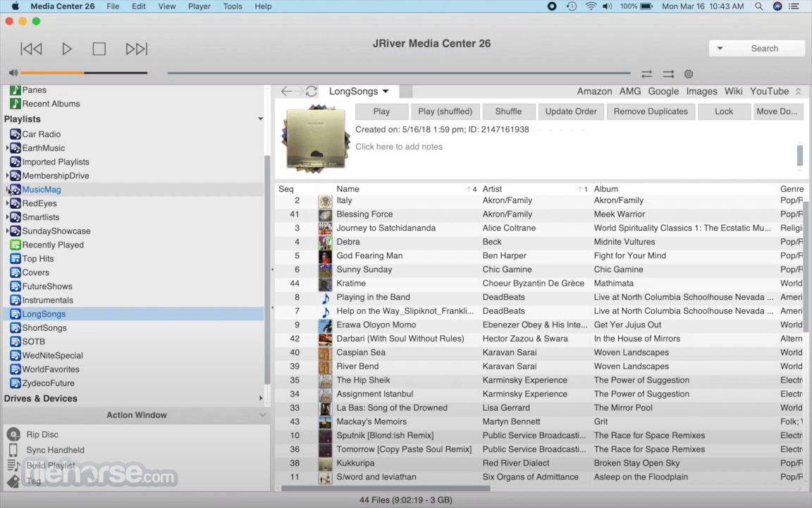Select the SOTB playlist icon
812x508 pixels.
pyautogui.click(x=16, y=341)
